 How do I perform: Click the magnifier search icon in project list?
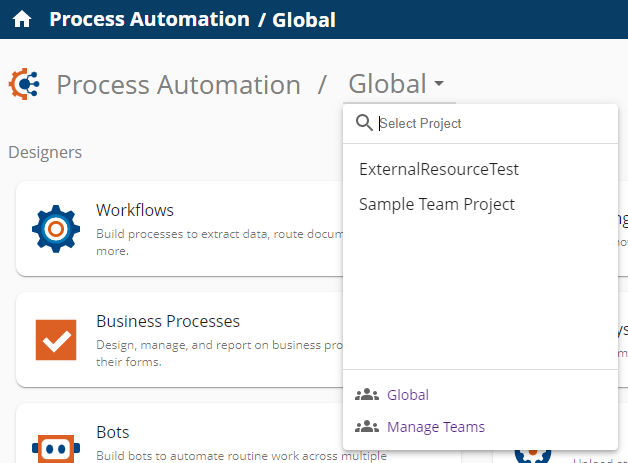[x=364, y=123]
